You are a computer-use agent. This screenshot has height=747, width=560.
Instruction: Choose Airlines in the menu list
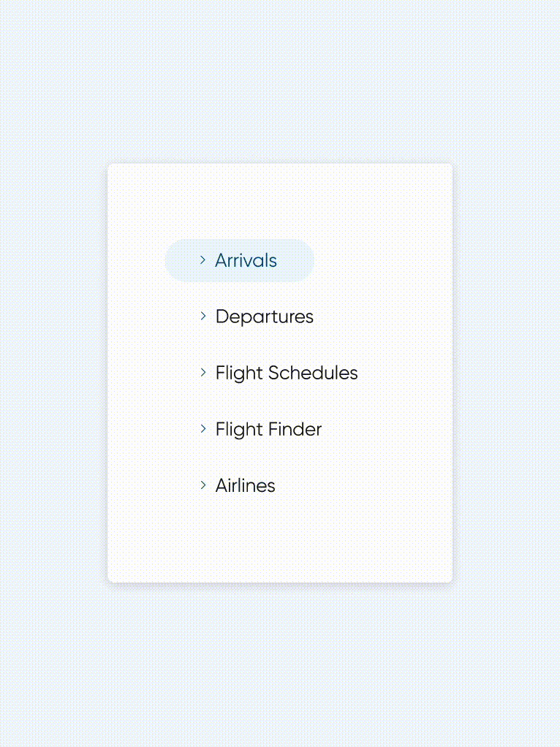tap(245, 486)
